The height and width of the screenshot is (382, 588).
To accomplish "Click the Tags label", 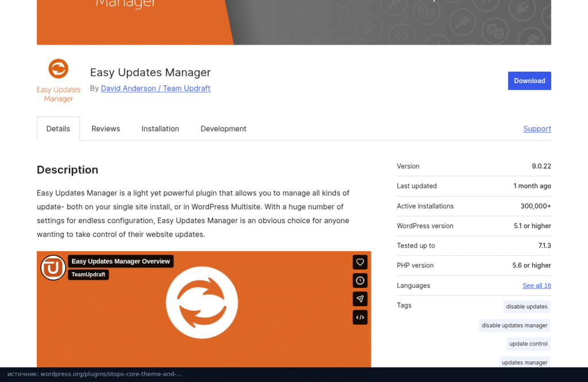I will (404, 306).
